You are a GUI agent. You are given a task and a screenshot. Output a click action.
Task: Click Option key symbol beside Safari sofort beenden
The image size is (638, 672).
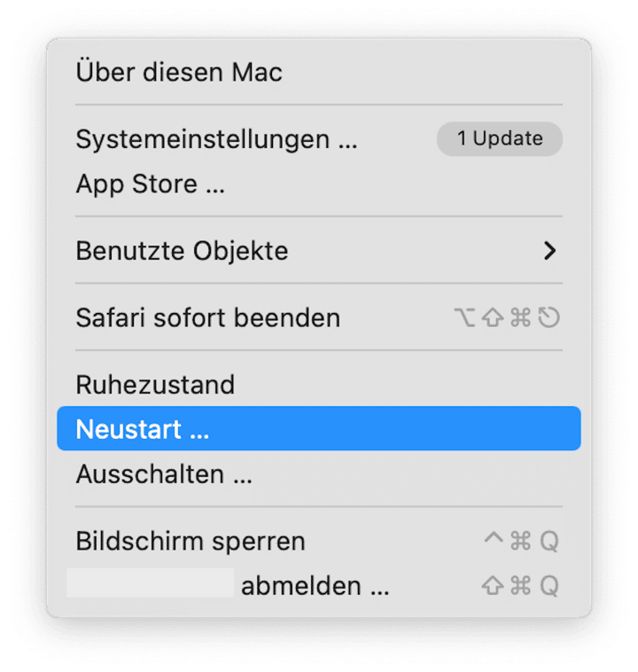click(464, 317)
